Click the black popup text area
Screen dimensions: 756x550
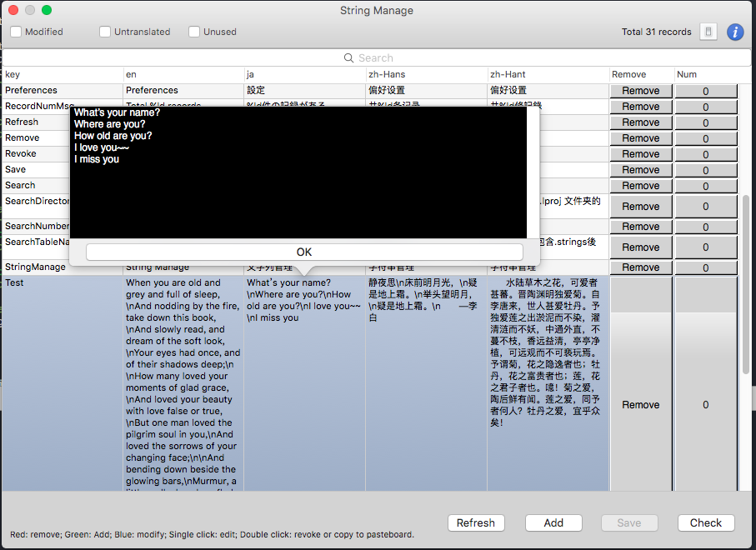click(x=298, y=172)
